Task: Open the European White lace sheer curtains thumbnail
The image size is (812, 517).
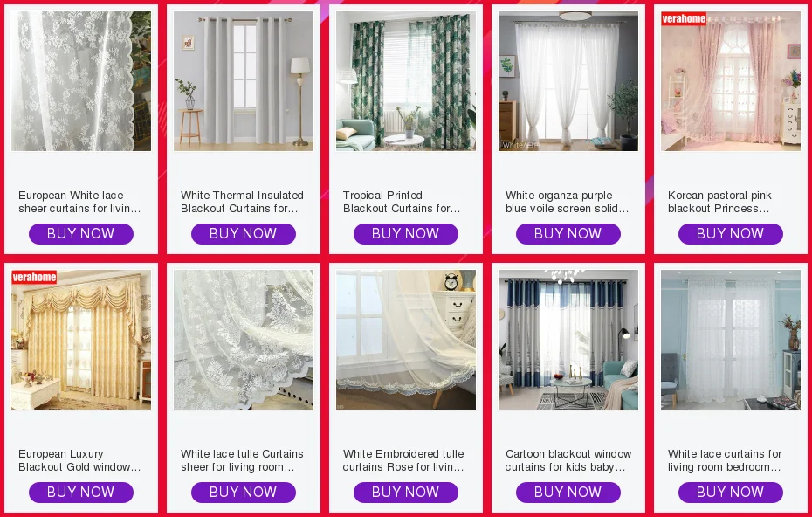Action: (81, 81)
